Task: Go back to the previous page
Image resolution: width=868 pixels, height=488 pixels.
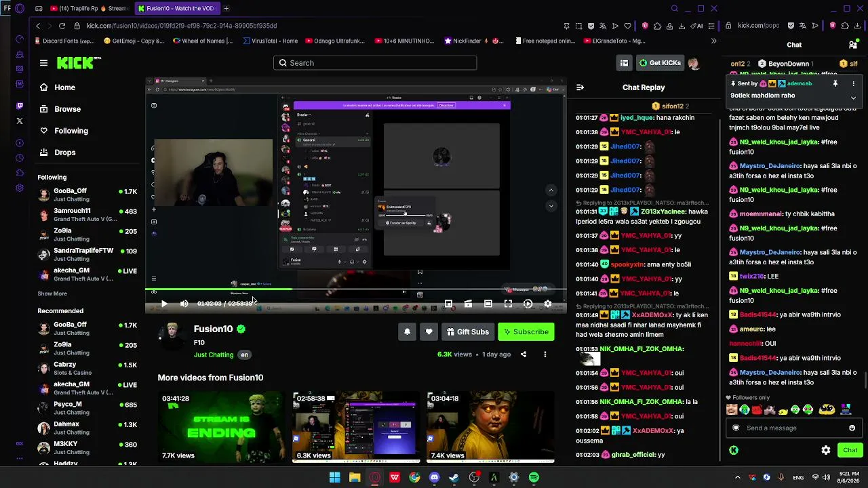Action: pos(38,26)
